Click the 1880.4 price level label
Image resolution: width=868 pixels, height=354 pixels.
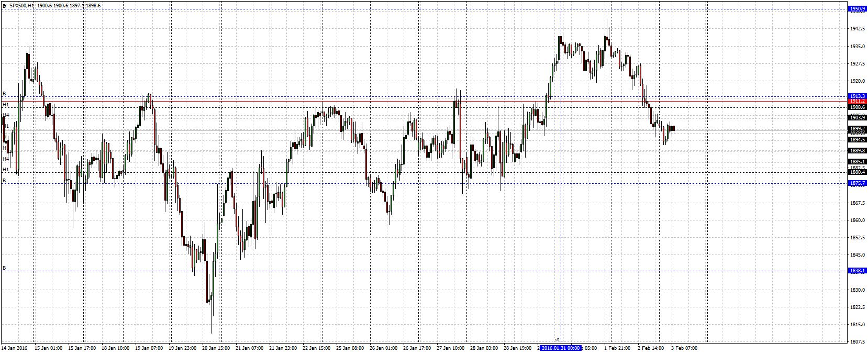[857, 172]
